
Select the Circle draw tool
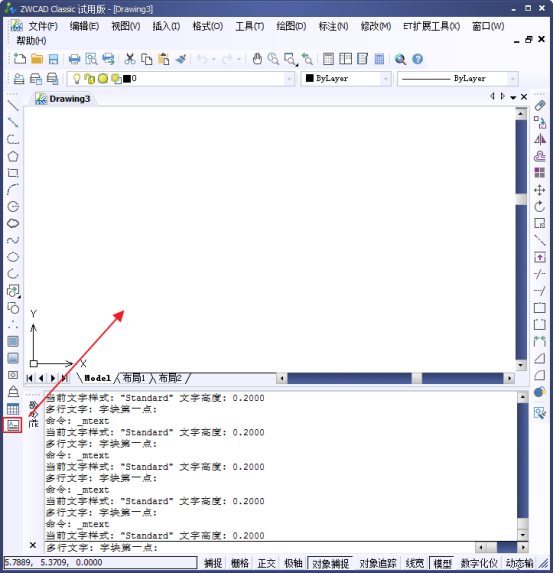(x=13, y=206)
